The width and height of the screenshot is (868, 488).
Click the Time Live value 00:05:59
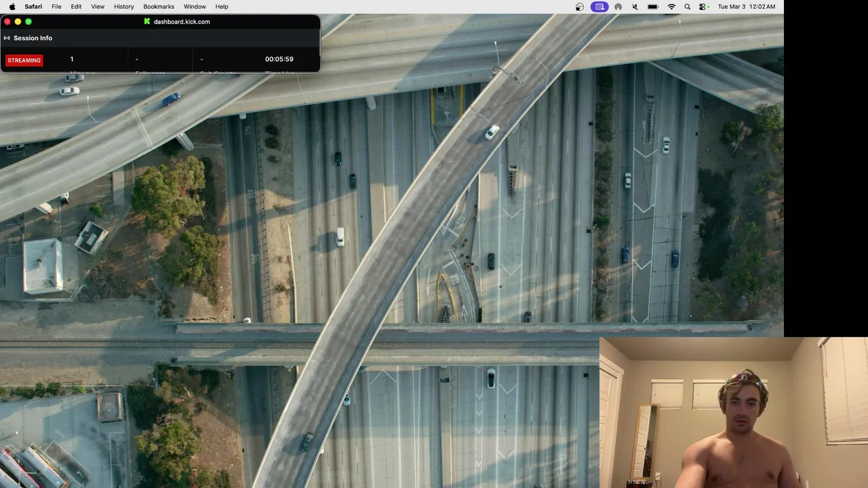(279, 60)
